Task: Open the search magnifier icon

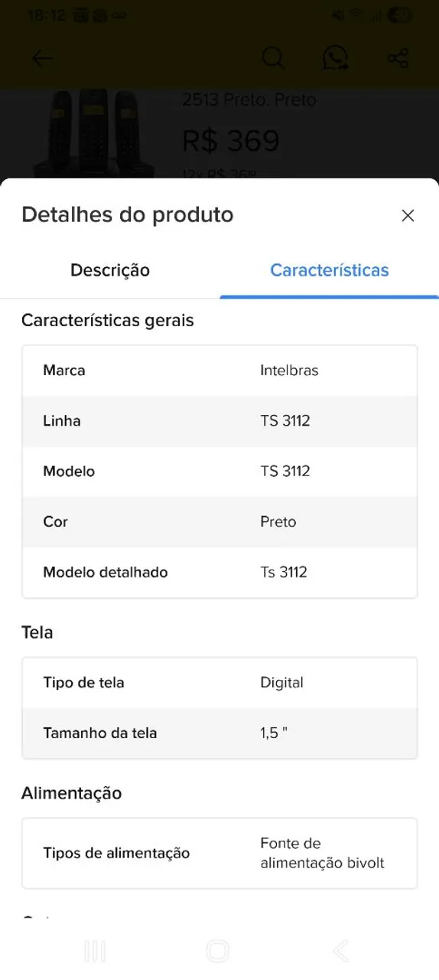Action: [x=273, y=58]
